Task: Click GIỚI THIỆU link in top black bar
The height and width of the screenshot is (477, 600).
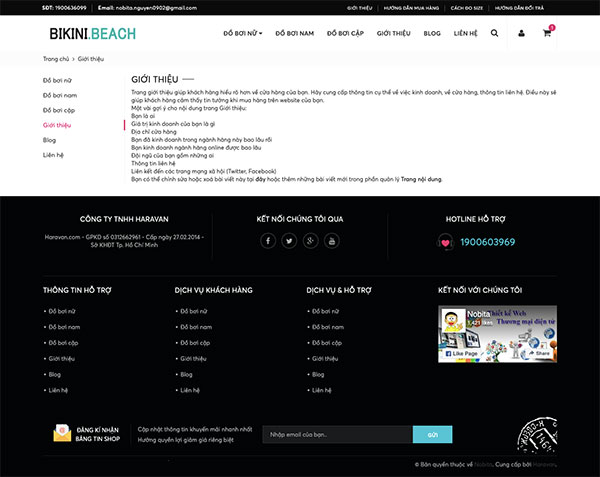Action: point(359,8)
